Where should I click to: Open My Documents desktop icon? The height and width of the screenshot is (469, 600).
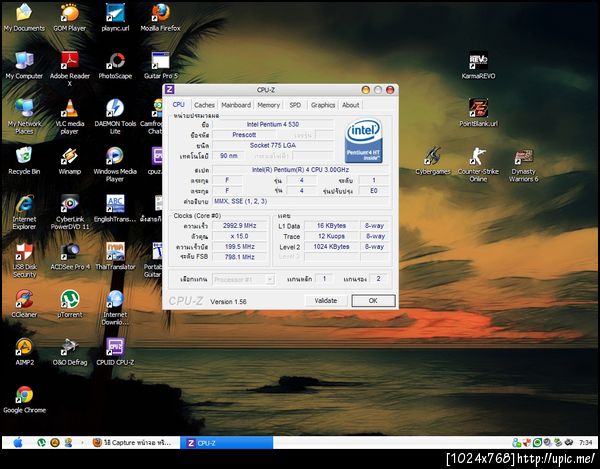[24, 17]
